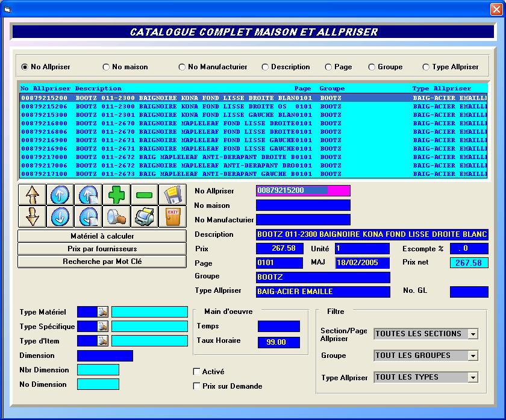
Task: Click the tan up arrow icon
Action: [32, 195]
